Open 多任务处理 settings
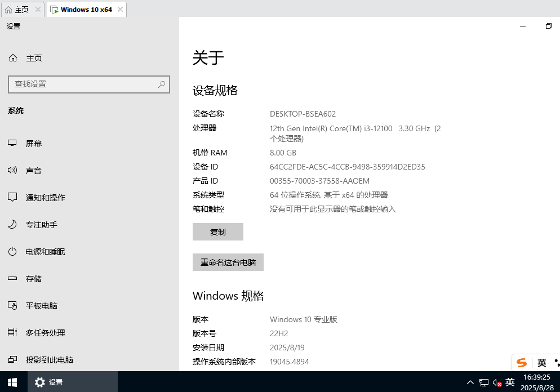This screenshot has height=392, width=560. pyautogui.click(x=89, y=333)
